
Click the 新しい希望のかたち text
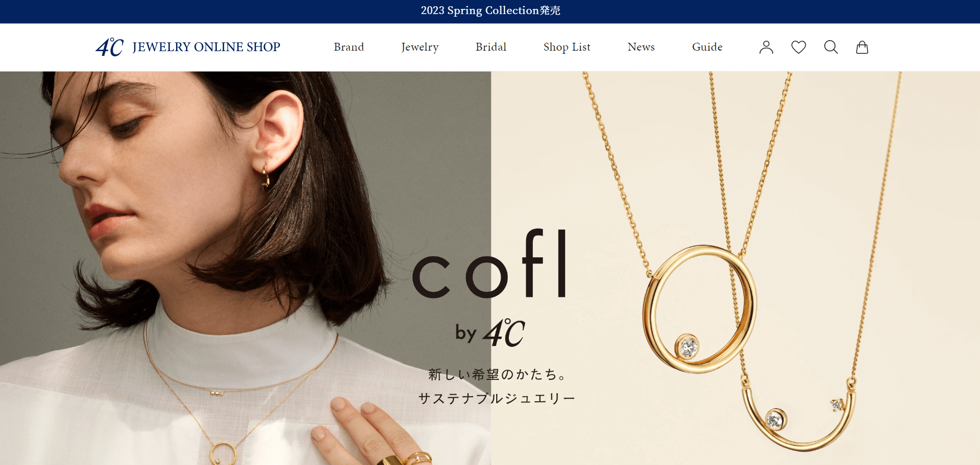tap(497, 374)
